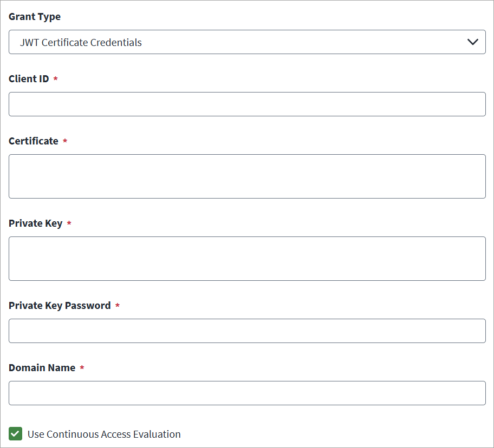Click the Certificate field label

tap(34, 141)
